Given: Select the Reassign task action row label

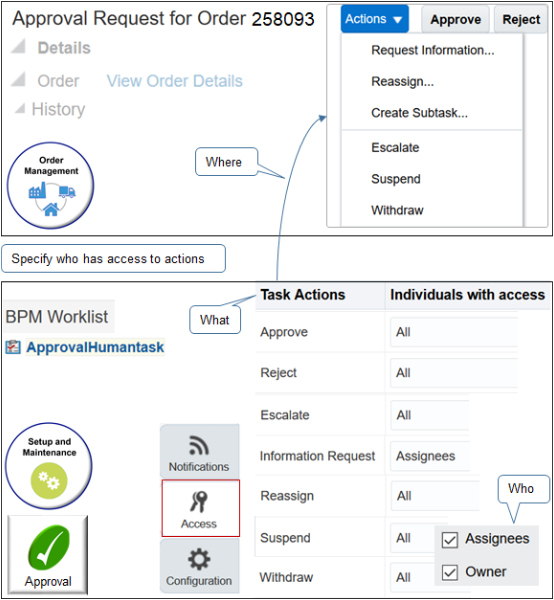Looking at the screenshot, I should coord(287,496).
